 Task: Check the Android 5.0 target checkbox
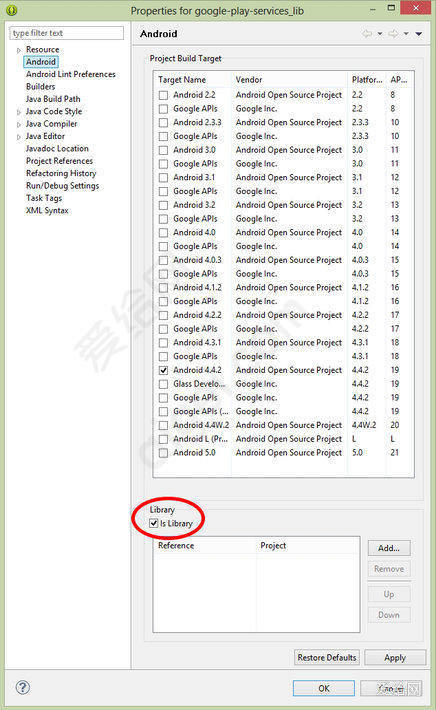[163, 453]
